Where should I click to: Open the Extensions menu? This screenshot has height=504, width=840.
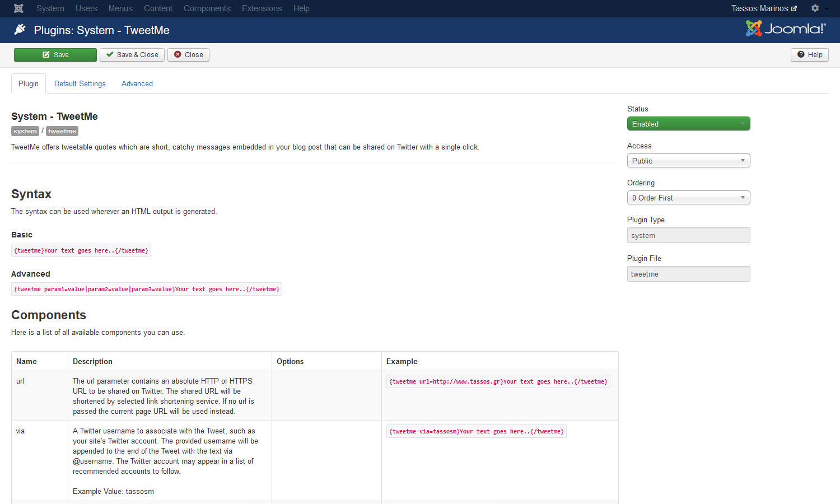(x=262, y=8)
